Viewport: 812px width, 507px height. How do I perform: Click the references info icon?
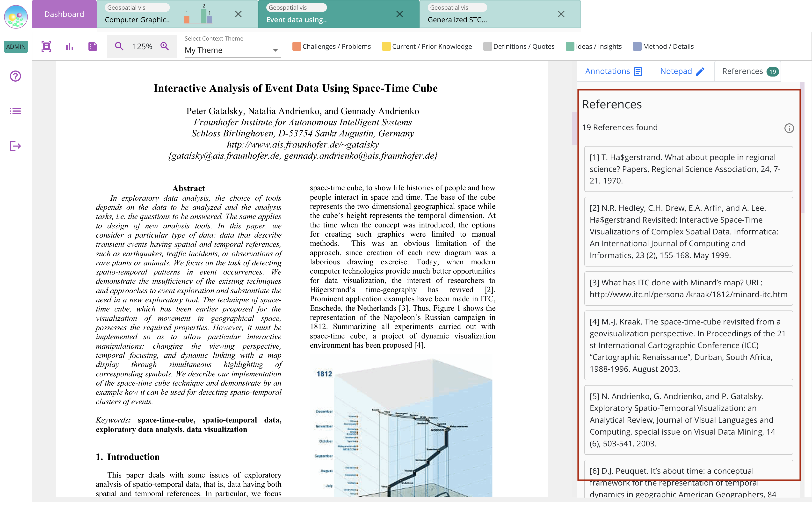(x=789, y=128)
